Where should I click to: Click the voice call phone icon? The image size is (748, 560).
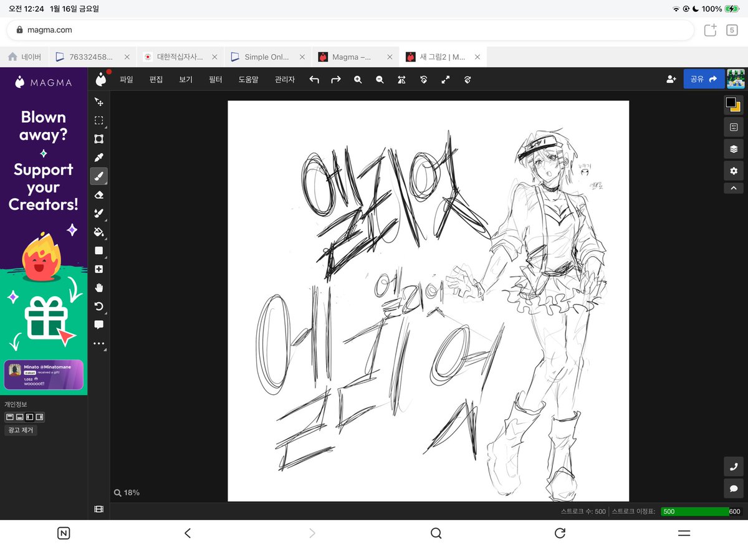tap(734, 467)
